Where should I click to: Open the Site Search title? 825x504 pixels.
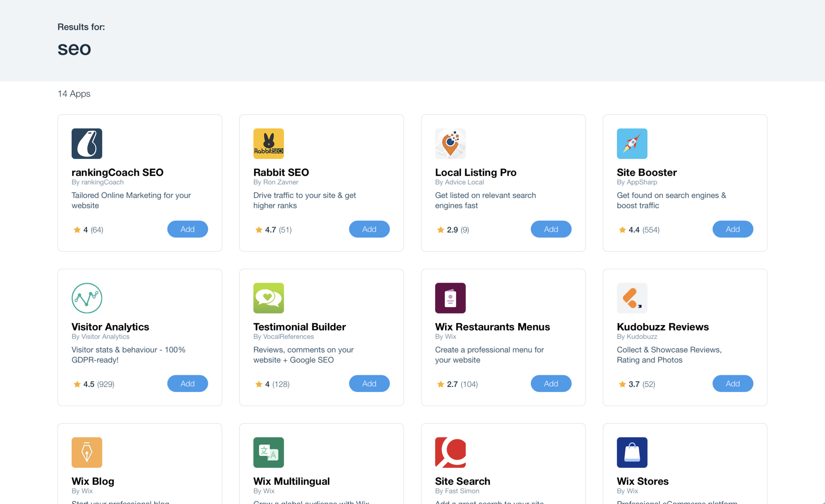pyautogui.click(x=462, y=481)
